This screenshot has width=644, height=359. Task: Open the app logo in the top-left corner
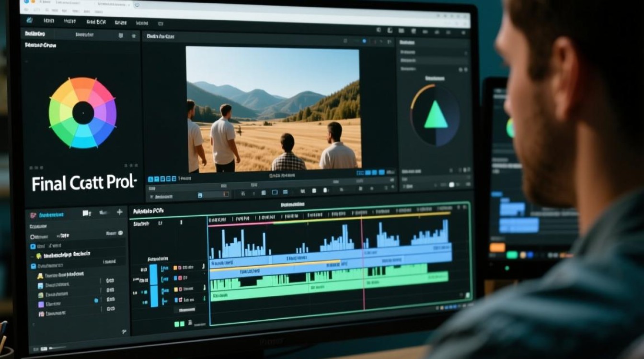click(x=30, y=20)
